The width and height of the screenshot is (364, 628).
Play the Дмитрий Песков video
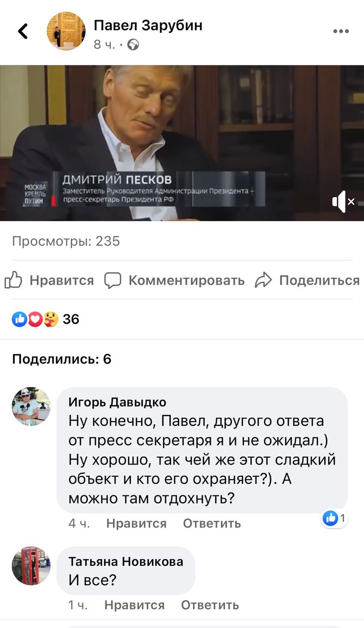pyautogui.click(x=182, y=143)
